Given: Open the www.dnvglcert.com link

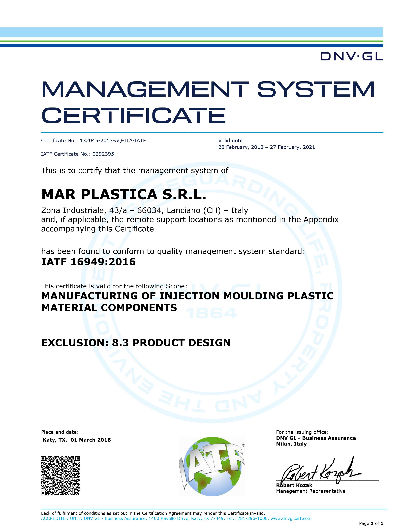Looking at the screenshot, I should tap(291, 518).
